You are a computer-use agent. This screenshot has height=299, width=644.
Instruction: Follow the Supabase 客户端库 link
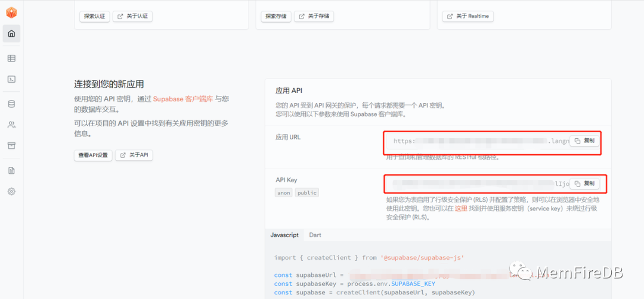[183, 99]
